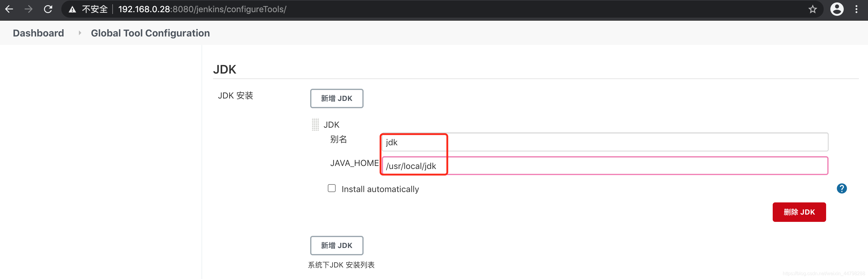The width and height of the screenshot is (868, 279).
Task: Open the blue help question mark icon
Action: [x=841, y=188]
